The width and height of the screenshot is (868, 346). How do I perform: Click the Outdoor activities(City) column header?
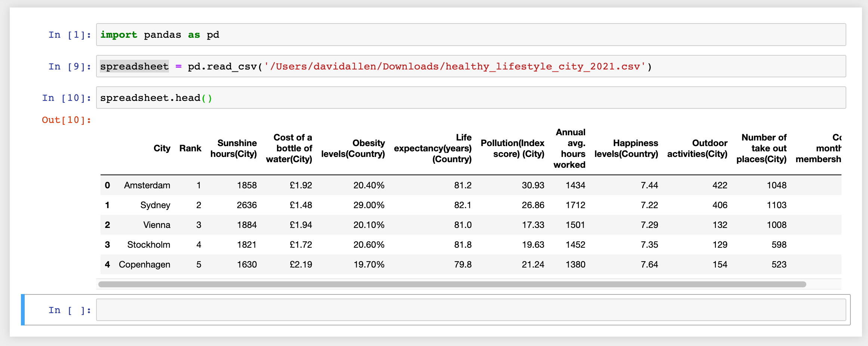point(697,148)
